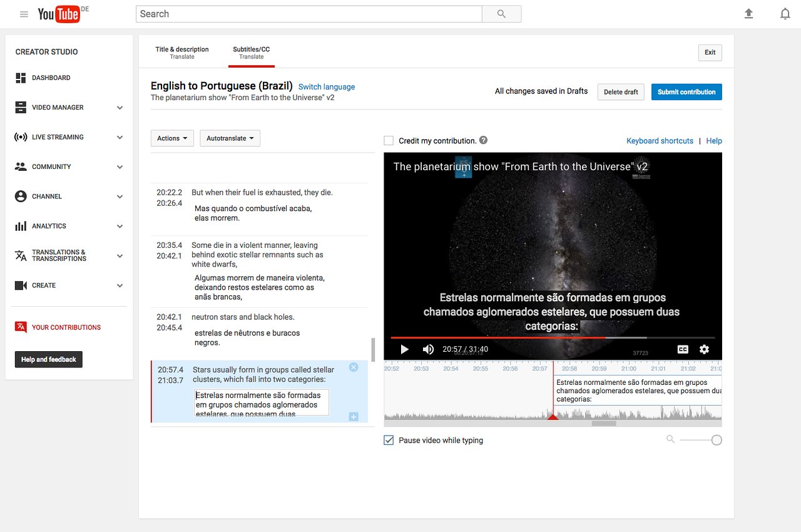Delete the selected subtitle line
The width and height of the screenshot is (801, 532).
point(354,367)
